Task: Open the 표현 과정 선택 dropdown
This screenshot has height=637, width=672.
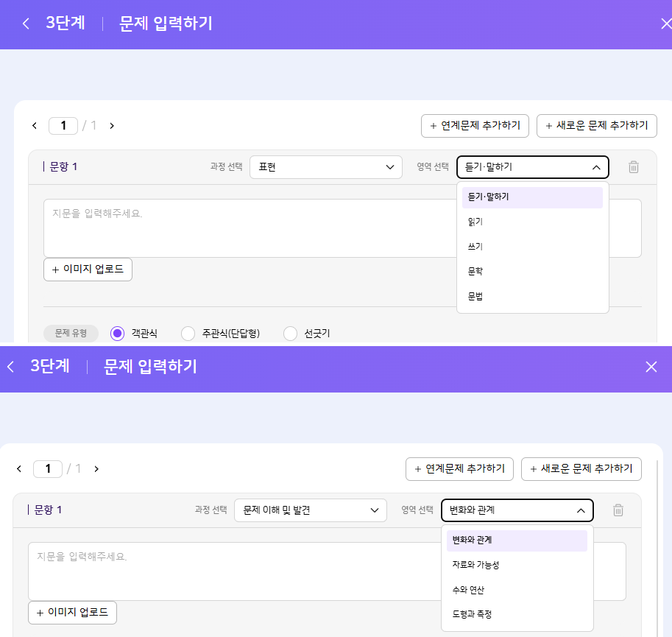Action: pyautogui.click(x=326, y=166)
